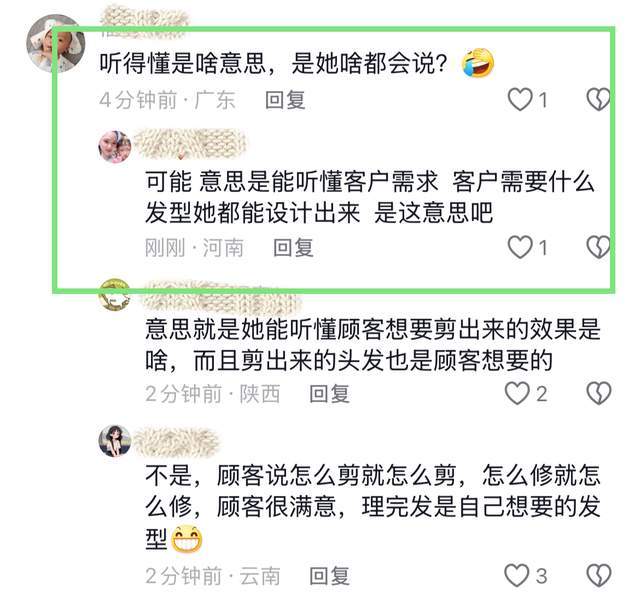Reply to the 2分钟前 云南 comment
This screenshot has height=614, width=640.
coord(329,576)
